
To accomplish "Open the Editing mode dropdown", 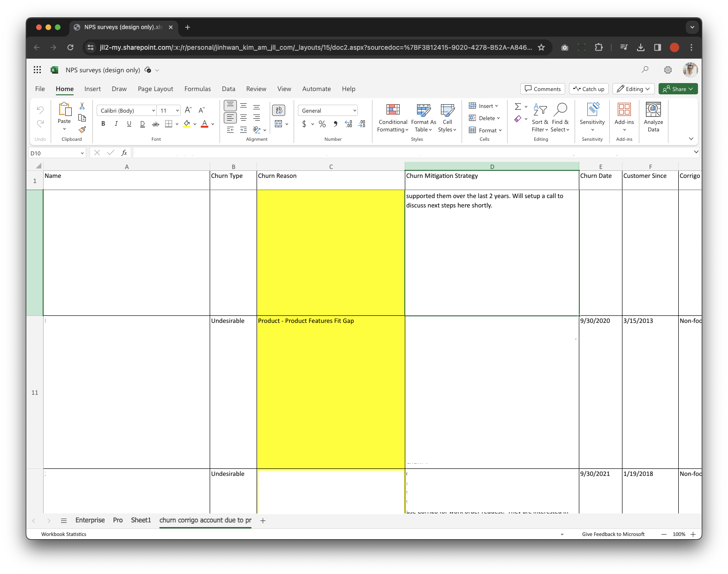I will [x=633, y=89].
